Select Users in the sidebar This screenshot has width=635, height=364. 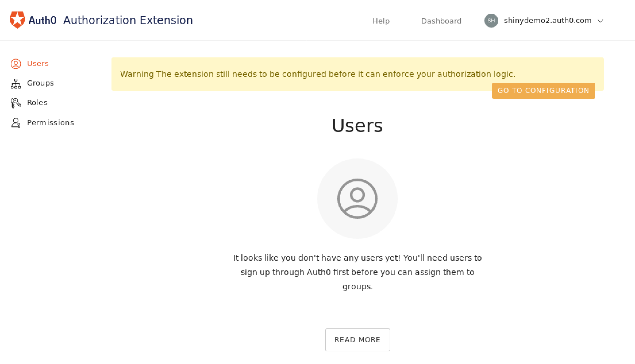coord(38,63)
